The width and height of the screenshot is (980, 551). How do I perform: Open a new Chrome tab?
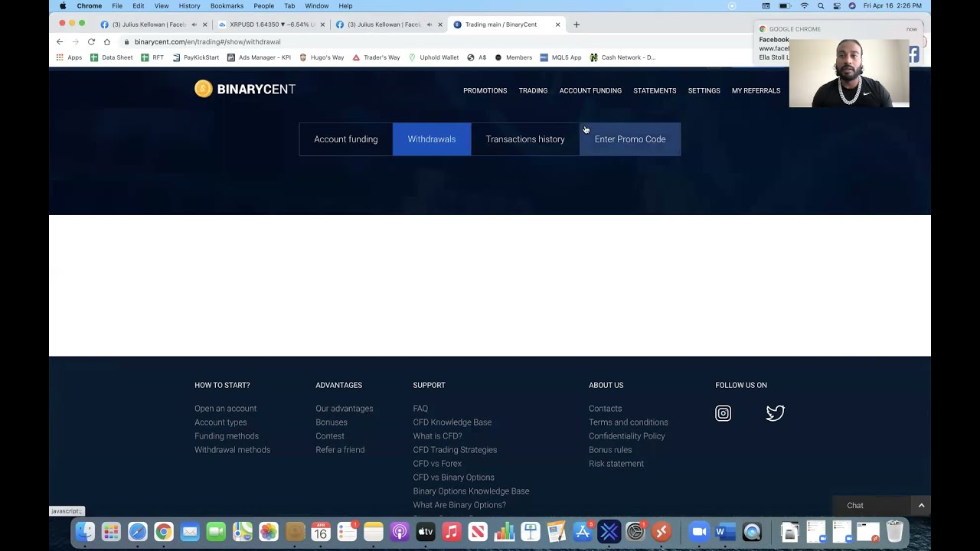(577, 24)
